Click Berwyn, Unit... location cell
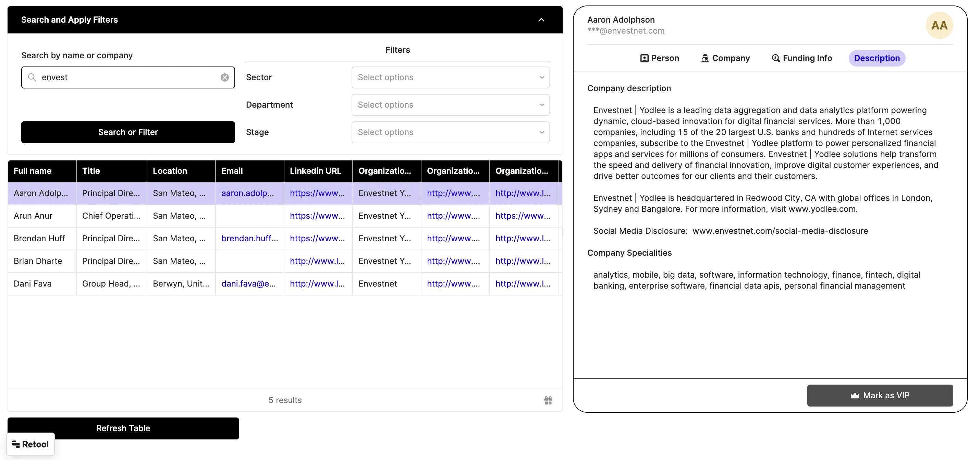This screenshot has width=980, height=460. click(181, 284)
